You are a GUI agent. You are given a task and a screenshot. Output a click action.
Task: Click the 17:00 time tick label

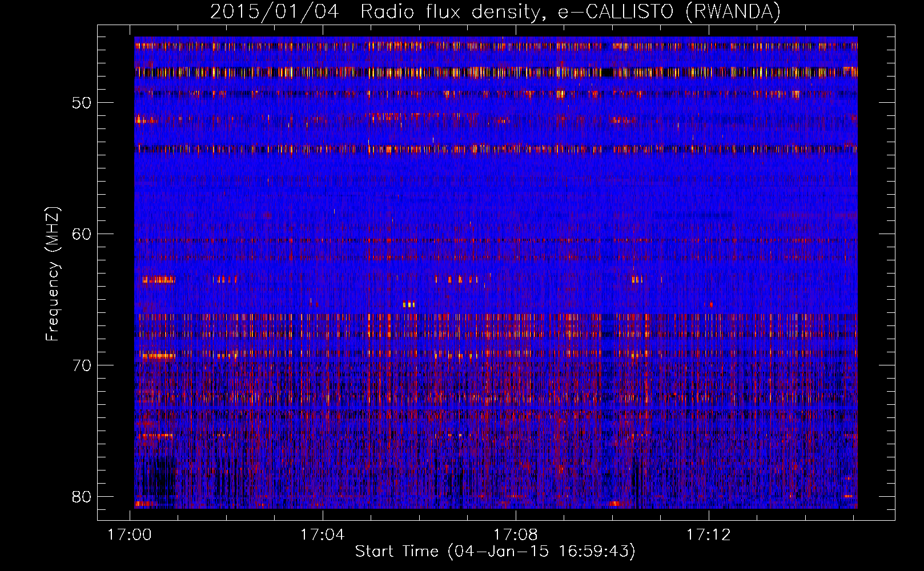pos(130,535)
